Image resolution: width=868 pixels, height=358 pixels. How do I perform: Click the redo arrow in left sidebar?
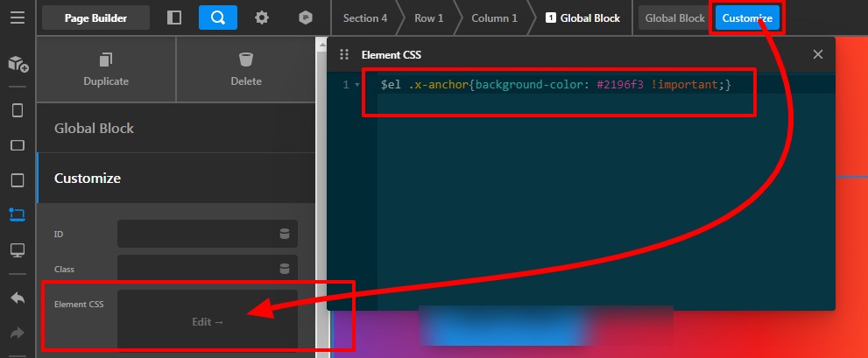[18, 333]
